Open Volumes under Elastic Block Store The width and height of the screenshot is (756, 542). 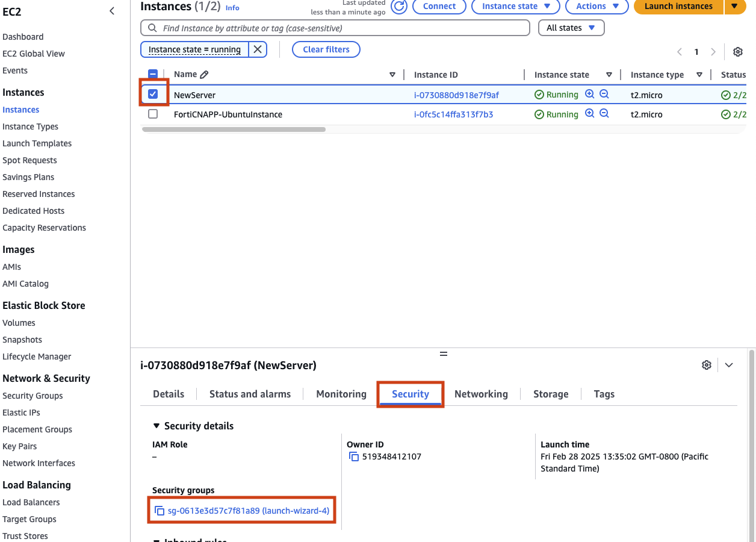[19, 323]
